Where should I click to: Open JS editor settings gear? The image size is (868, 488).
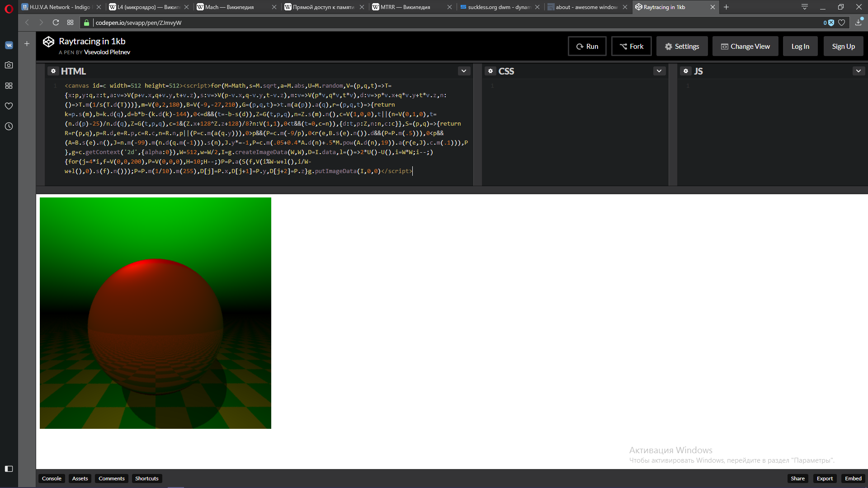point(686,71)
